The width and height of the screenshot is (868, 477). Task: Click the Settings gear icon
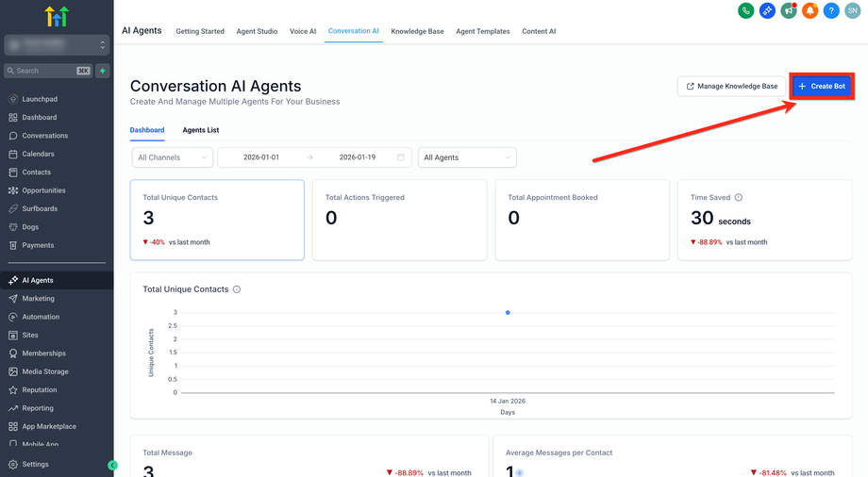coord(13,464)
